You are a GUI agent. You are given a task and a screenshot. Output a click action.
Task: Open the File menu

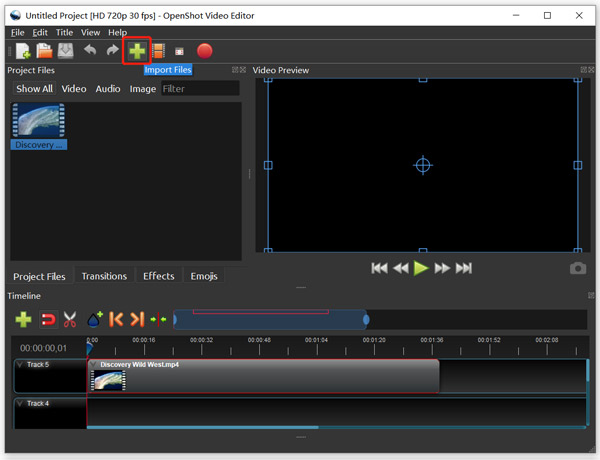(18, 33)
